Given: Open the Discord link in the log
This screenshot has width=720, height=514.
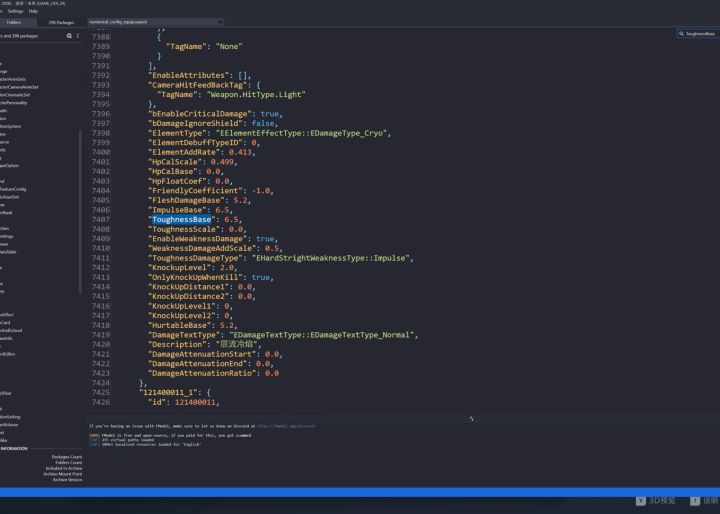Looking at the screenshot, I should 294,425.
